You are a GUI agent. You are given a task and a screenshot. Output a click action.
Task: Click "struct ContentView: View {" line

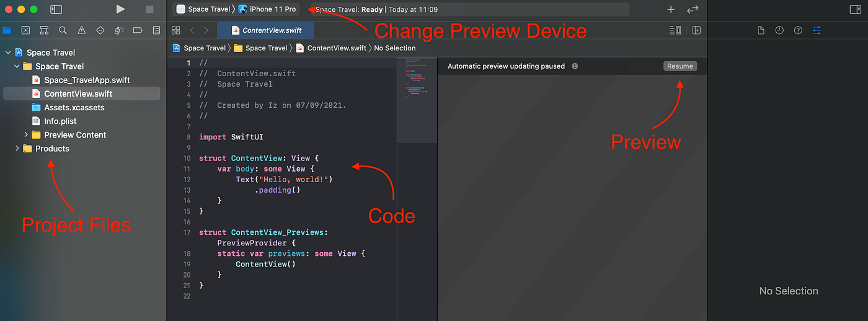pos(259,158)
